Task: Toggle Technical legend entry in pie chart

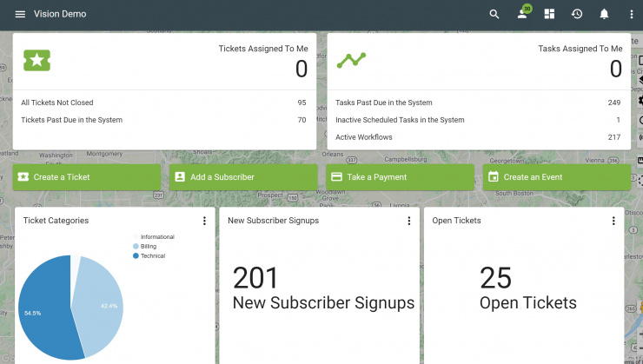Action: click(x=149, y=255)
